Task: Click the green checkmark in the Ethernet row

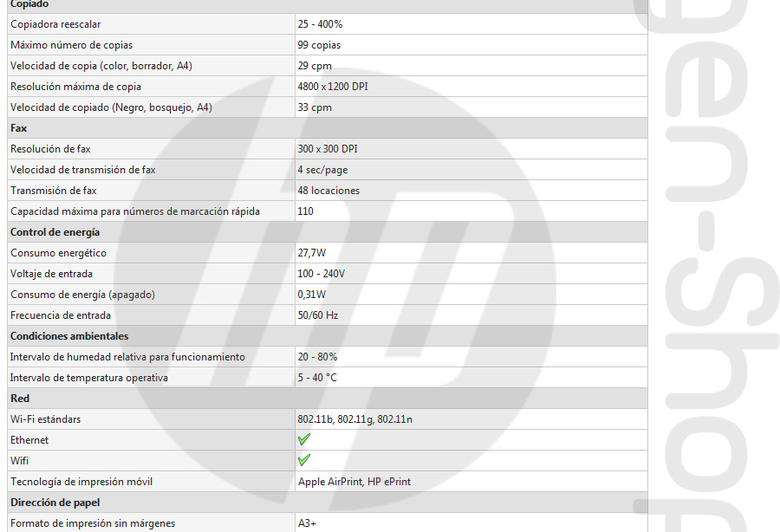Action: coord(304,439)
